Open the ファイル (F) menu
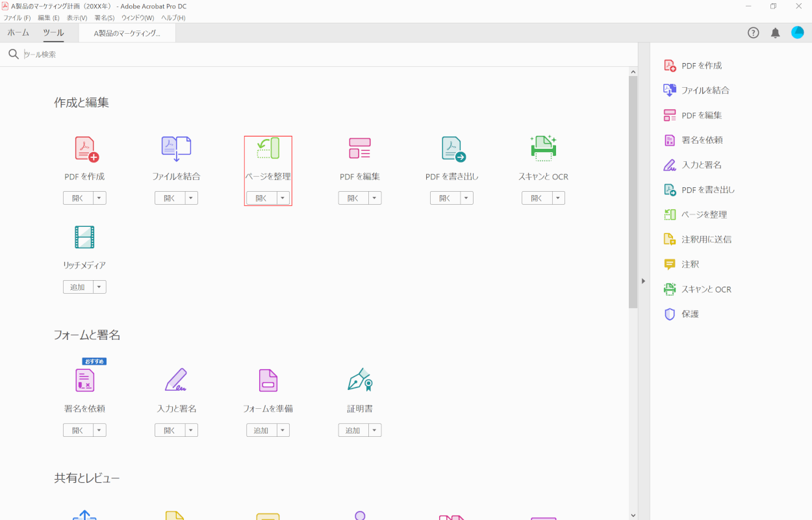 17,18
